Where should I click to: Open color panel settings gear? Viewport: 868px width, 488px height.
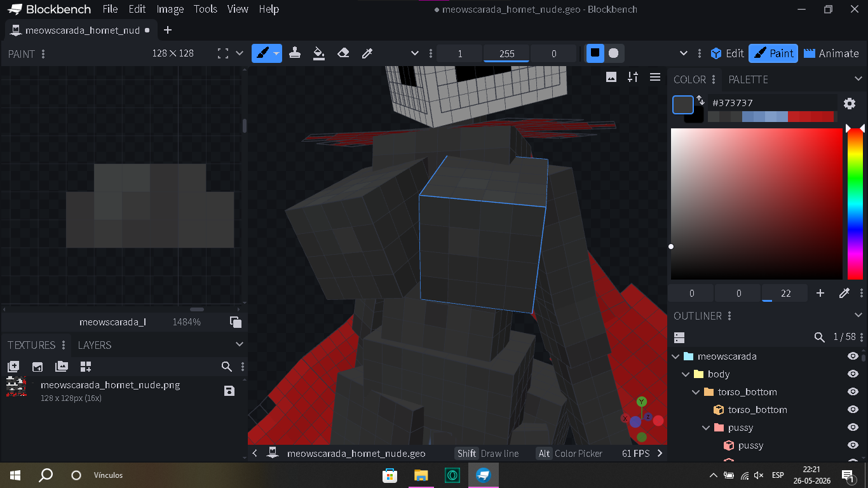(x=850, y=104)
